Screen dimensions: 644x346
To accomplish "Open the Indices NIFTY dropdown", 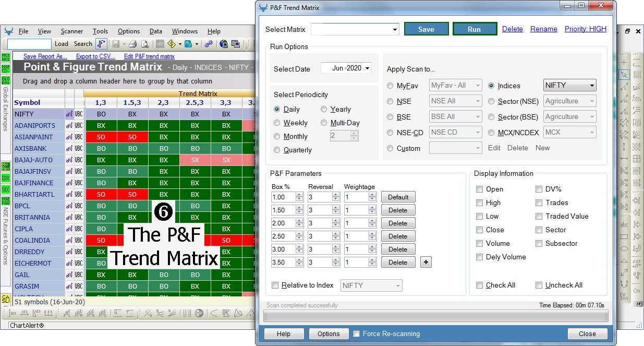I will (x=569, y=85).
